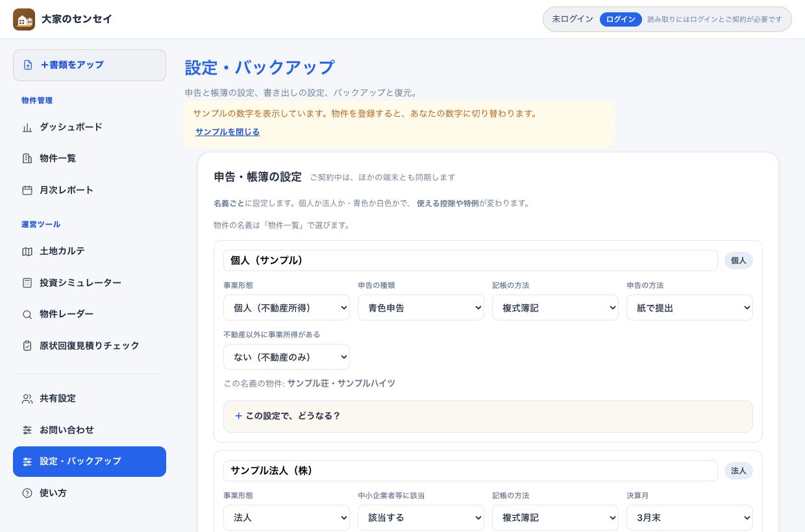Select 物件レーダー in the sidebar
Image resolution: width=805 pixels, height=532 pixels.
90,314
